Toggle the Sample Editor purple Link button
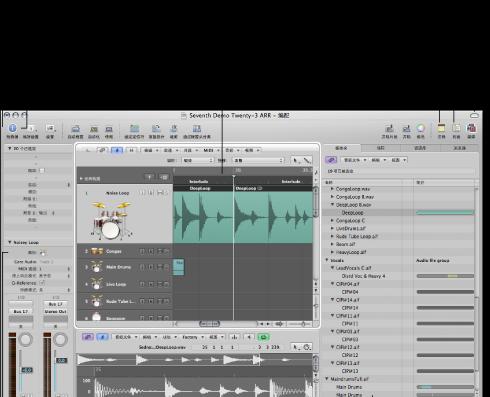This screenshot has height=397, width=490. click(x=88, y=337)
